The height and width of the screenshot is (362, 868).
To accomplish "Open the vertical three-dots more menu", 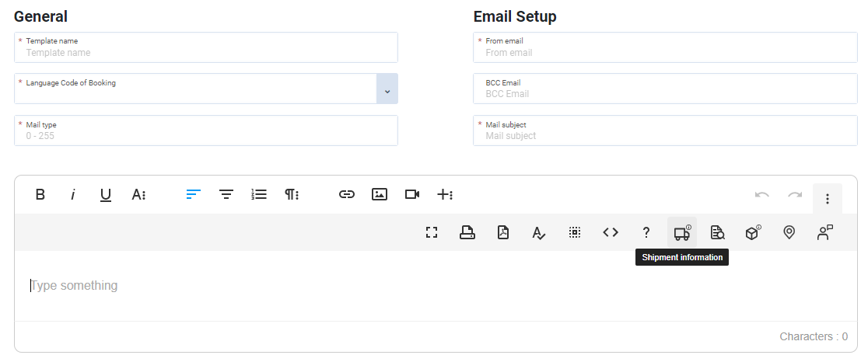I will (x=828, y=199).
